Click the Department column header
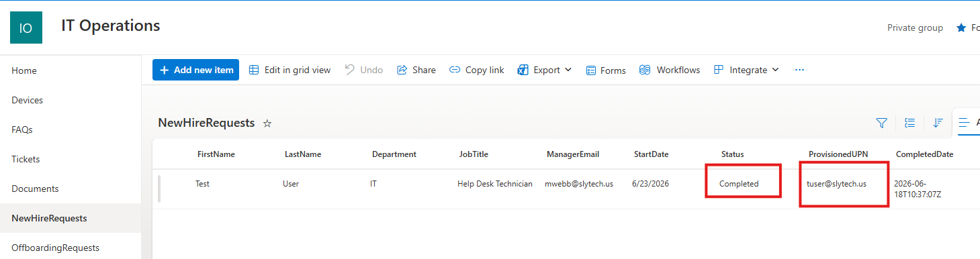This screenshot has height=259, width=980. click(394, 154)
